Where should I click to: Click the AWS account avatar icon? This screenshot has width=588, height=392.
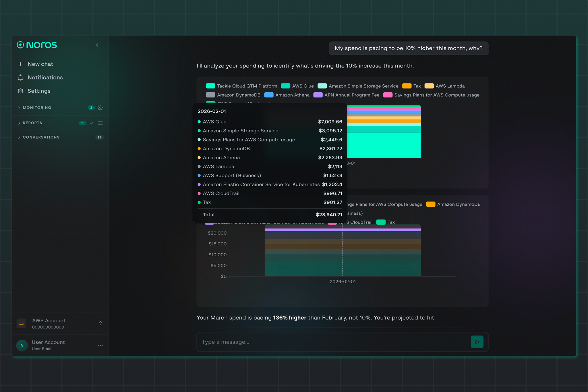pos(21,323)
